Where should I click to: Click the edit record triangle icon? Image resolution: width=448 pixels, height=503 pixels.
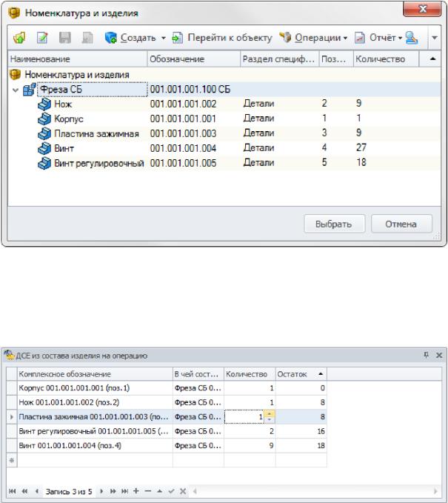[159, 491]
